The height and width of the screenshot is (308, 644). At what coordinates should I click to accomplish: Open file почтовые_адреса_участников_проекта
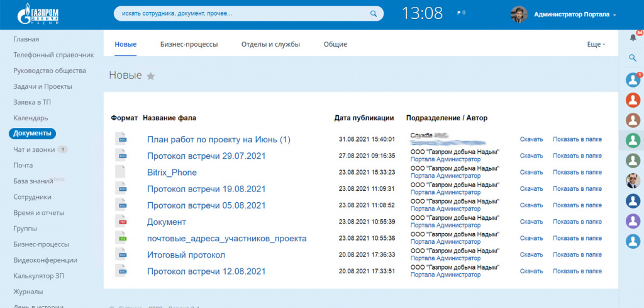tap(226, 239)
